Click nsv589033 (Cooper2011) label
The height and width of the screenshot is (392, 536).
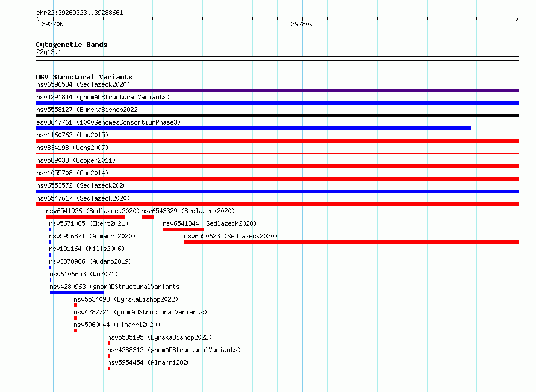pos(76,160)
